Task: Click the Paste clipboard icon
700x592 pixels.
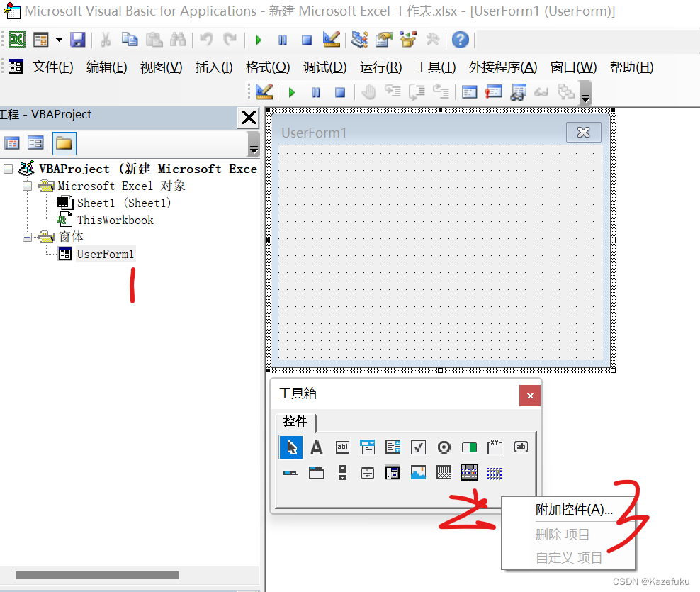Action: pyautogui.click(x=154, y=40)
